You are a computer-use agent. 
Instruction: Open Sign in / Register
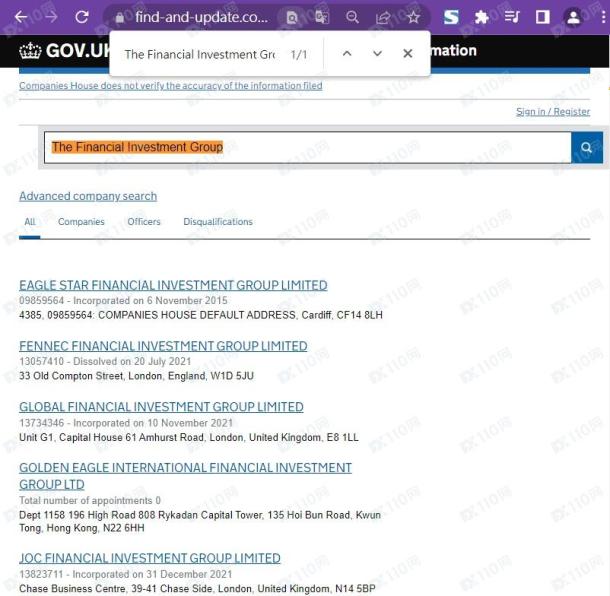(x=553, y=112)
